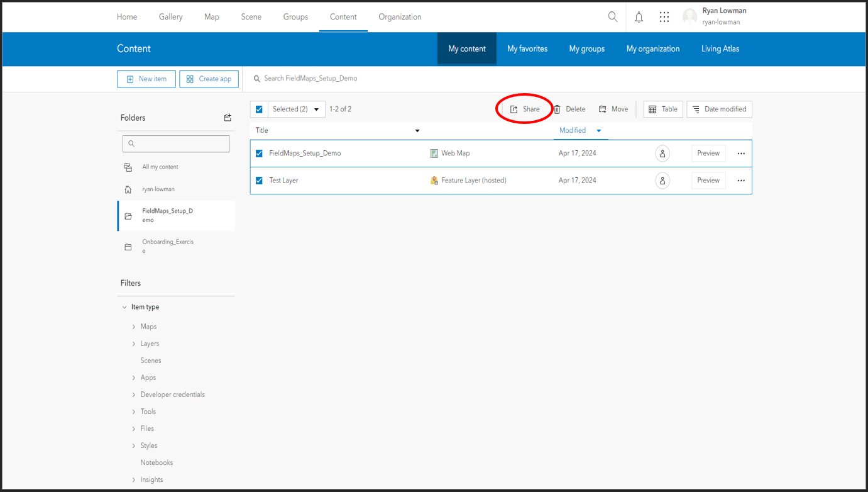Switch to the My favorites tab
The image size is (868, 492).
pos(527,48)
